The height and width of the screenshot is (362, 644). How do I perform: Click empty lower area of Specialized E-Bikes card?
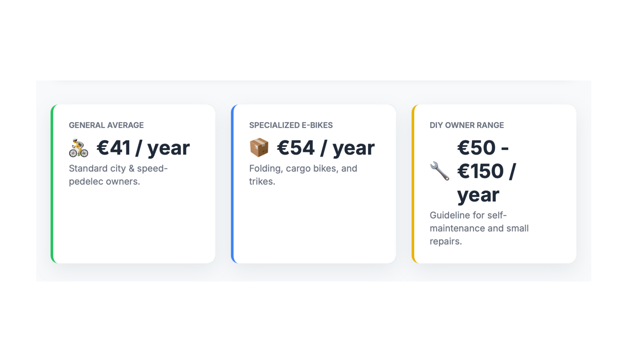[315, 228]
